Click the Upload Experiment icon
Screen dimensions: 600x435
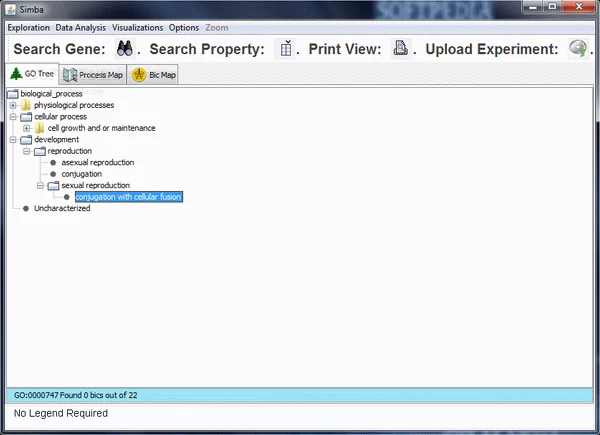coord(577,48)
